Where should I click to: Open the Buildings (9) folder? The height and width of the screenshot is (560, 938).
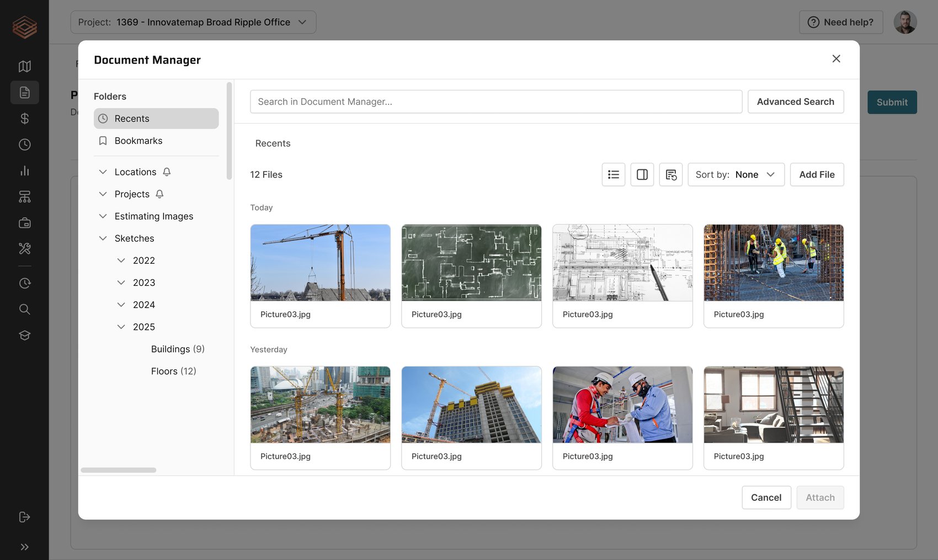tap(178, 349)
